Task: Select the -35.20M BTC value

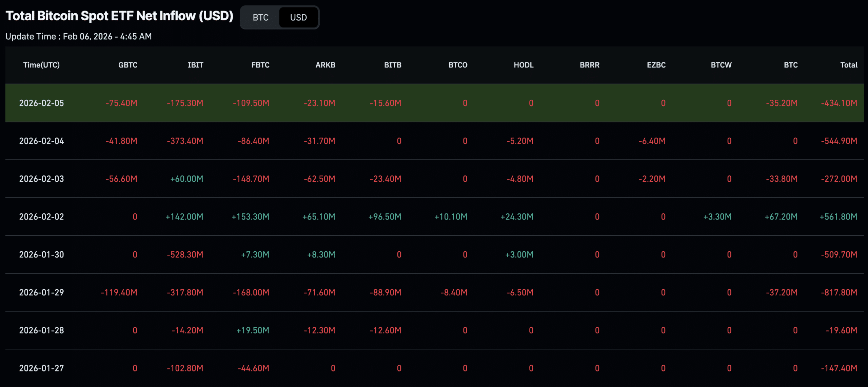Action: [782, 103]
